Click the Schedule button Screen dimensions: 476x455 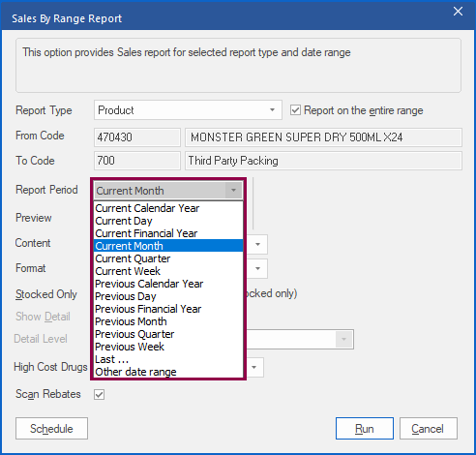point(51,429)
